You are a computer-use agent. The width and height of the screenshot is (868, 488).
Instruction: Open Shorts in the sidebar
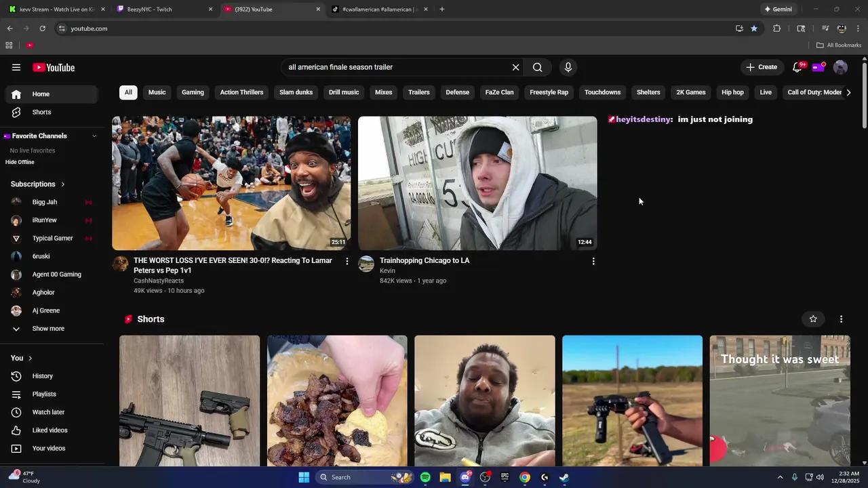[x=52, y=112]
